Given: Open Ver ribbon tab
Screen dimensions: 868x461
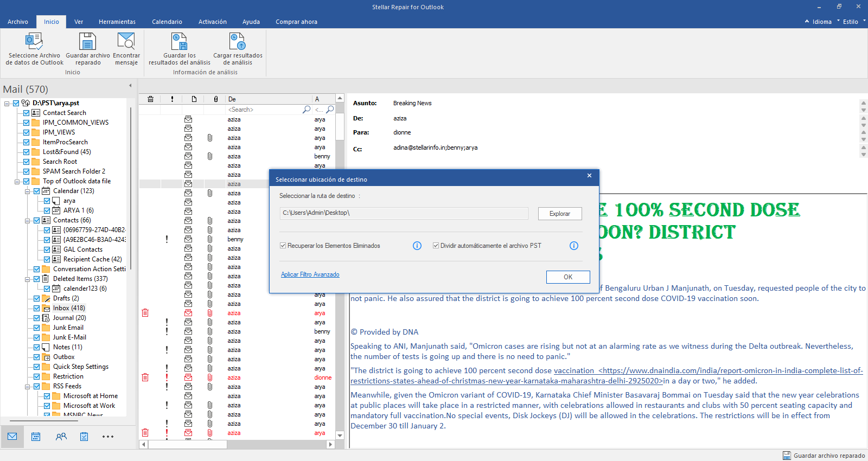Looking at the screenshot, I should 79,22.
